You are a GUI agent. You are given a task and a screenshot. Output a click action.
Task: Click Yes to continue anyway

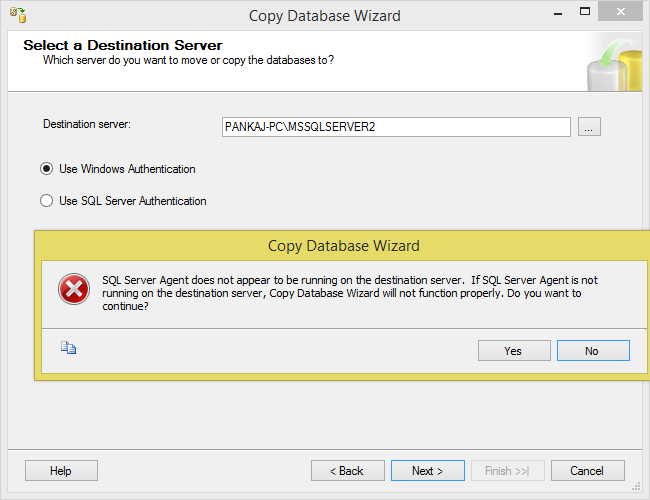click(514, 351)
